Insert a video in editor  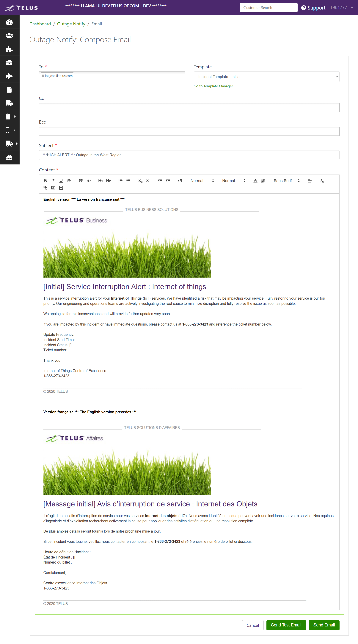[61, 187]
